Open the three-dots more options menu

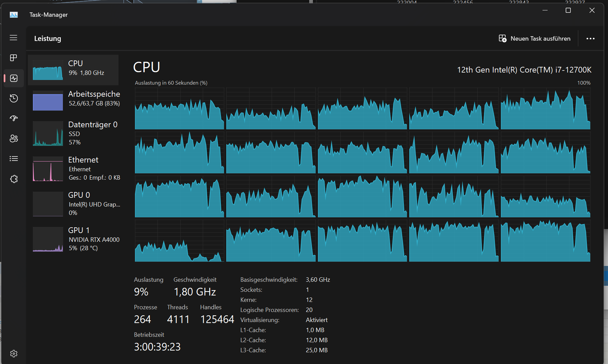tap(591, 39)
